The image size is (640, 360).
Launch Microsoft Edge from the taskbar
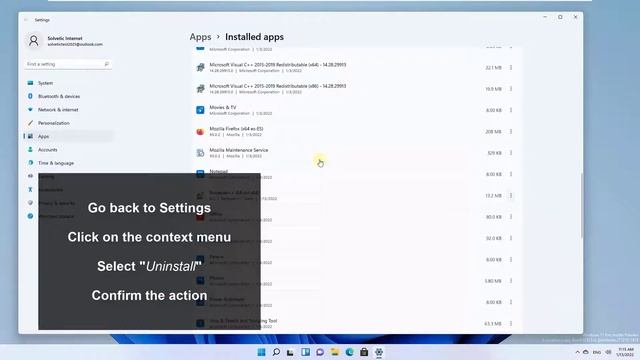pyautogui.click(x=349, y=352)
